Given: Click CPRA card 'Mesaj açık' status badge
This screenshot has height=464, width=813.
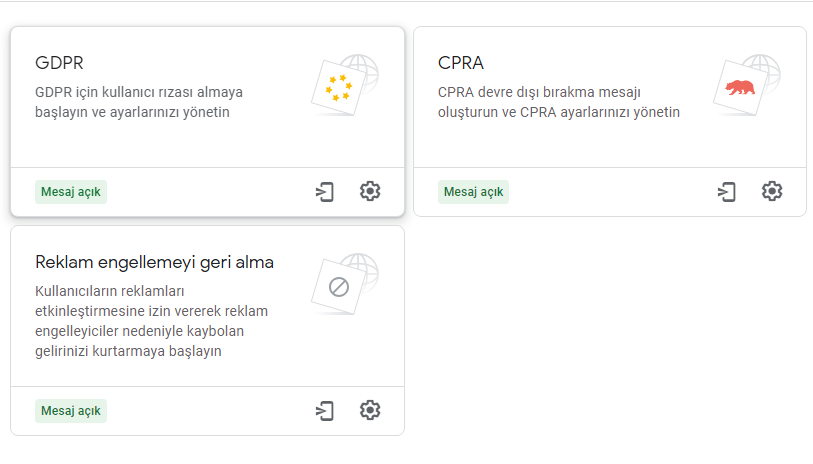Looking at the screenshot, I should pyautogui.click(x=473, y=192).
